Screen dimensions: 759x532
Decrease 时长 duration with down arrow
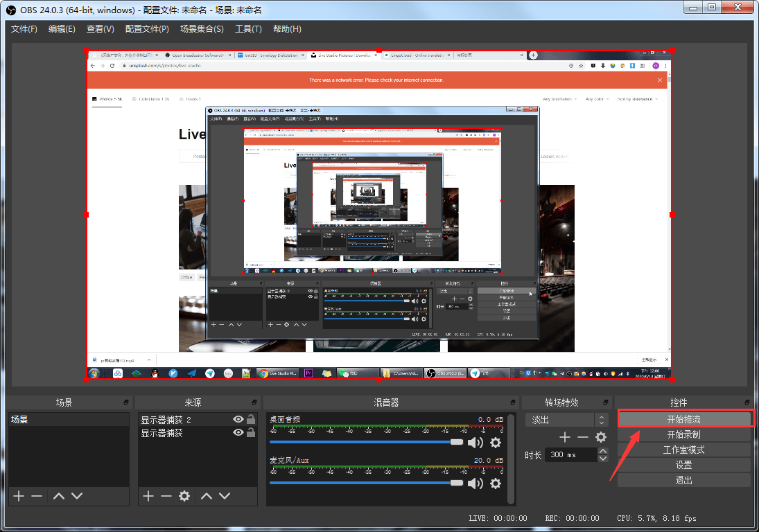(603, 459)
